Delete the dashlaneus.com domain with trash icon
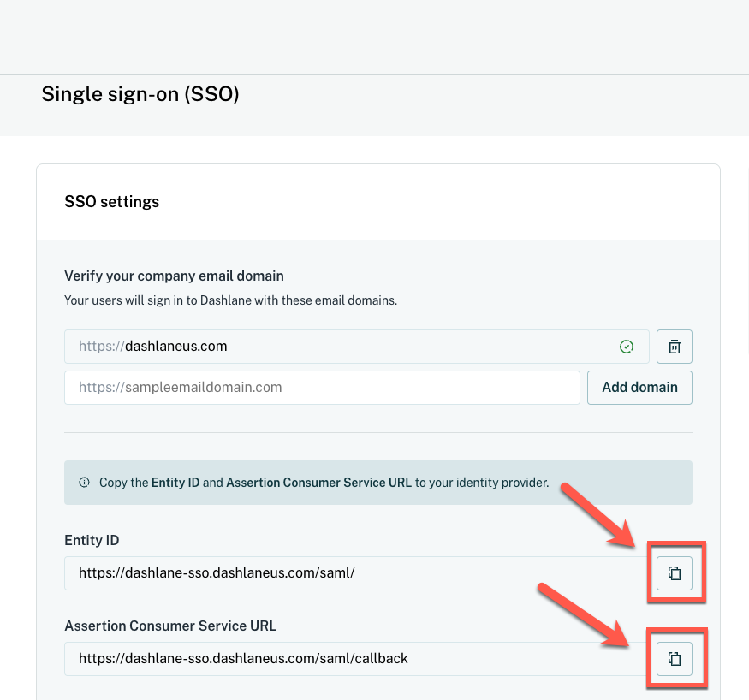The image size is (749, 700). pyautogui.click(x=674, y=347)
